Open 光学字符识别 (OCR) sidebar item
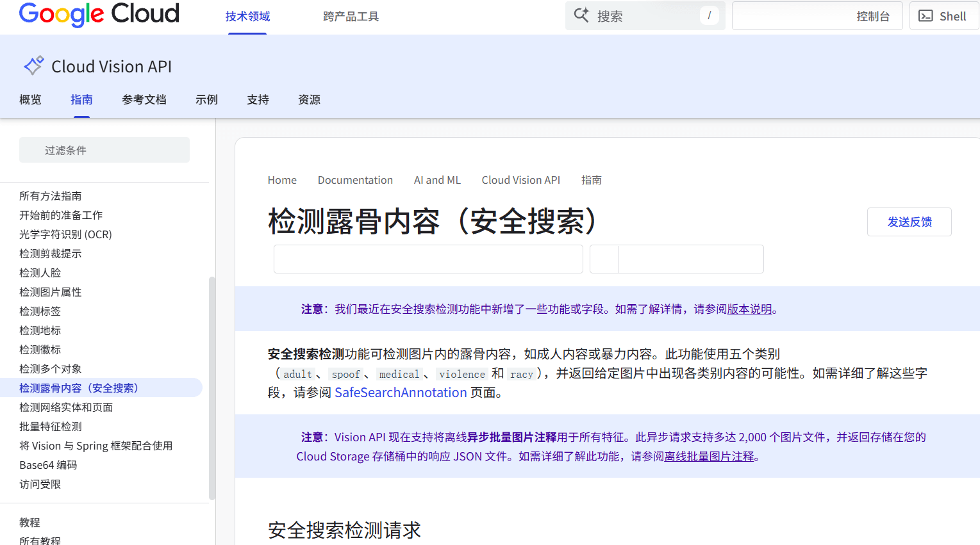The image size is (980, 545). click(x=65, y=234)
